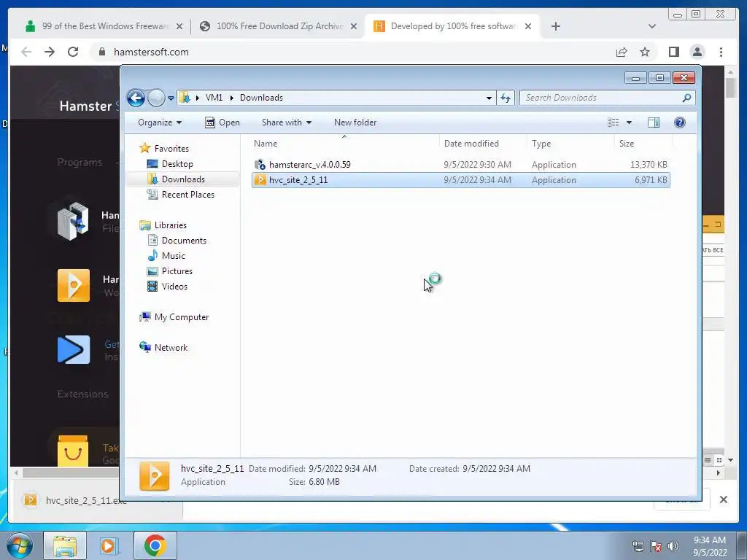Close Chrome's download bar with X
This screenshot has width=747, height=560.
tap(723, 499)
